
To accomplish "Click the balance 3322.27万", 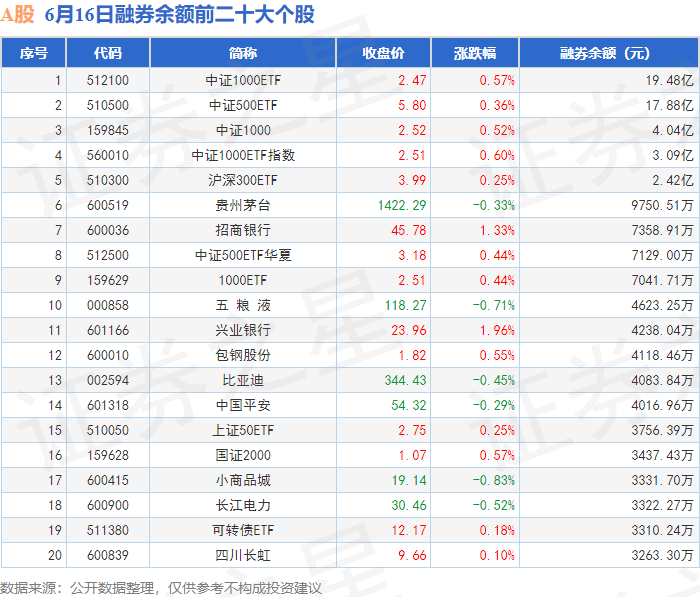I will coord(662,505).
